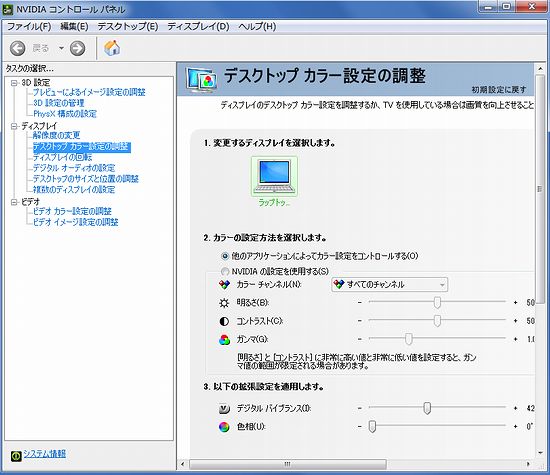Open デスクトップのサイズと位置の調整 tree item
Viewport: 550px width, 475px height.
coord(86,179)
